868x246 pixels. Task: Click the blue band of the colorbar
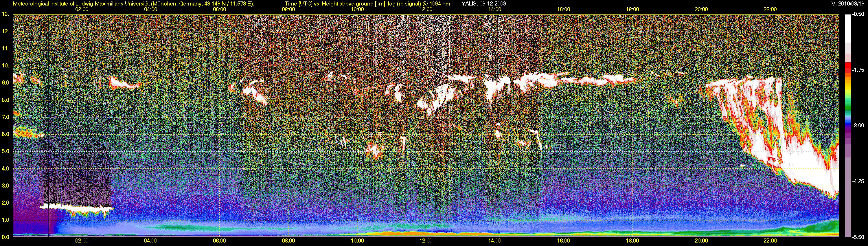coord(847,122)
